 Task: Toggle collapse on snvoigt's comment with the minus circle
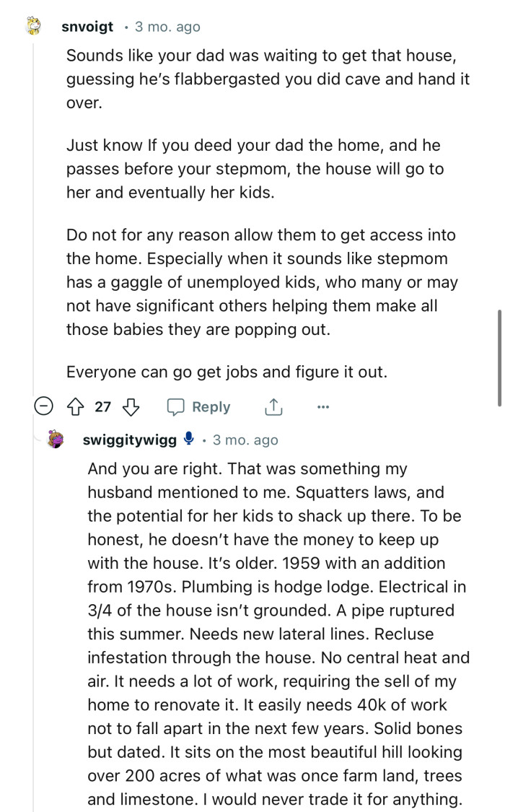tap(44, 406)
